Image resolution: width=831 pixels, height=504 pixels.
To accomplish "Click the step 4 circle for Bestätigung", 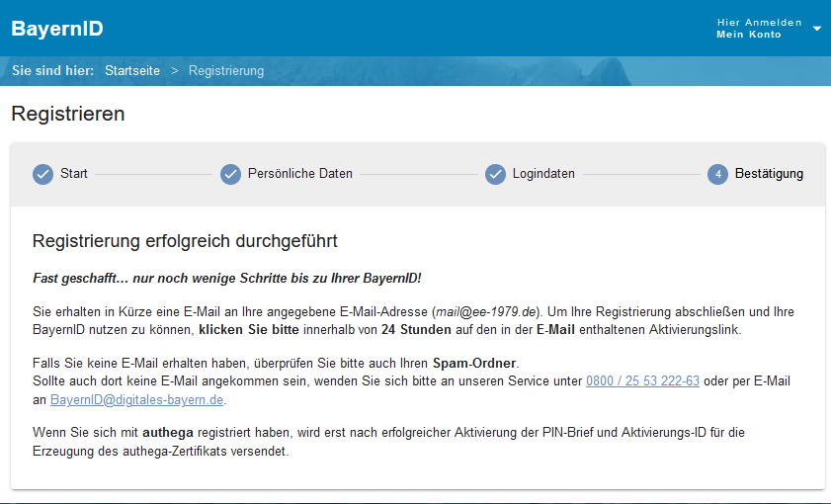I will [x=717, y=174].
